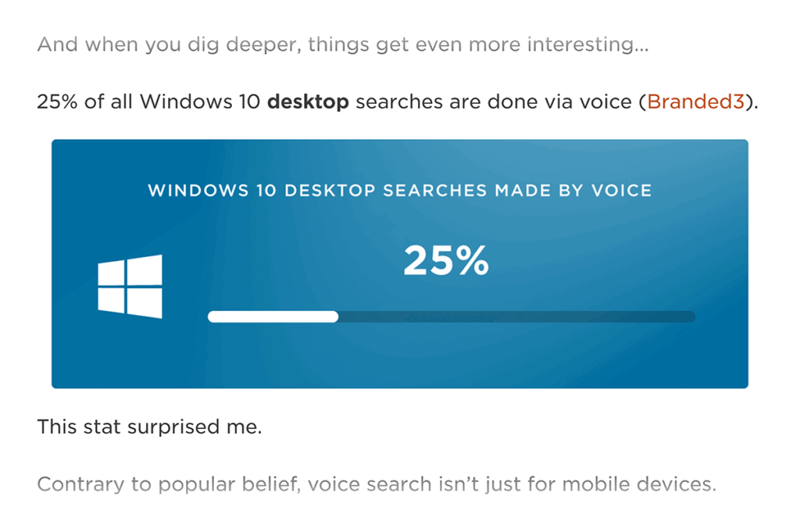This screenshot has width=800, height=532.
Task: Click the "This stat surprised me." sentence
Action: click(x=148, y=427)
